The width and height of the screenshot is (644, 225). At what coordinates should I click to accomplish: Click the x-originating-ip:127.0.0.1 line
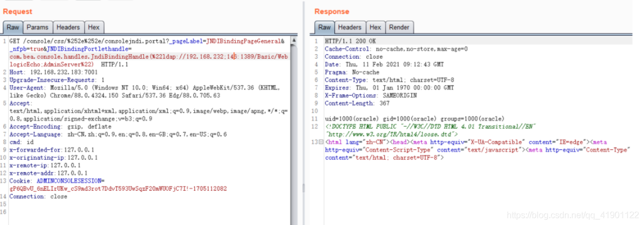click(x=53, y=158)
